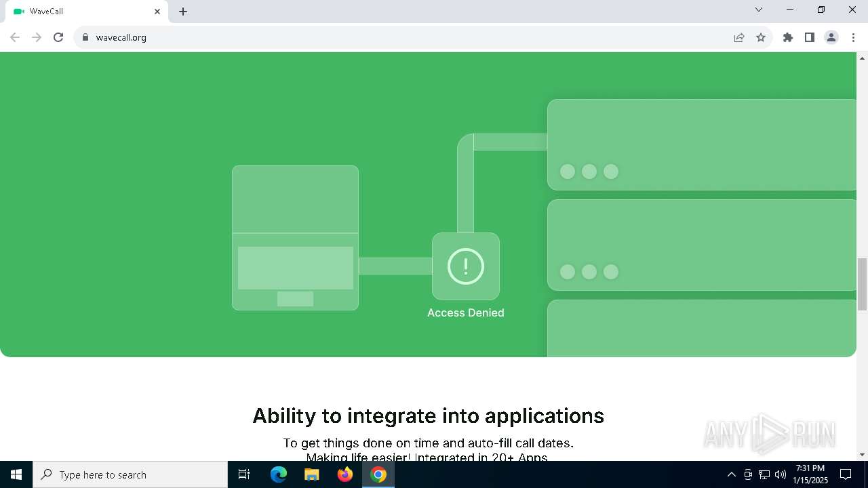Expand the tab search chevron

click(759, 9)
